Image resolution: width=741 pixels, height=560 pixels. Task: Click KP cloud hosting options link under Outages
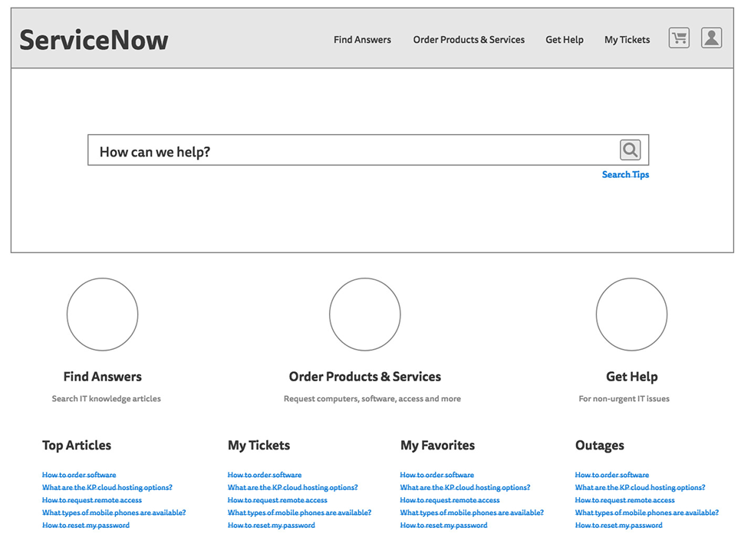tap(640, 488)
